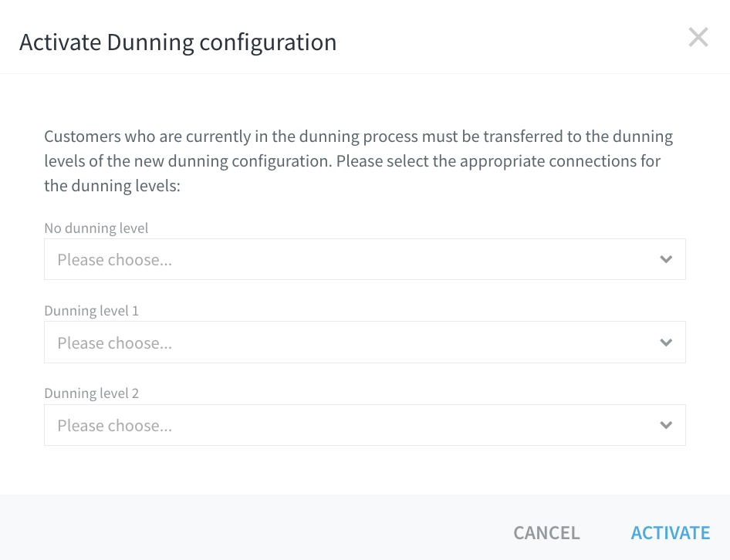Image resolution: width=730 pixels, height=560 pixels.
Task: Click 'Please choose...' placeholder under No dunning level
Action: click(114, 260)
